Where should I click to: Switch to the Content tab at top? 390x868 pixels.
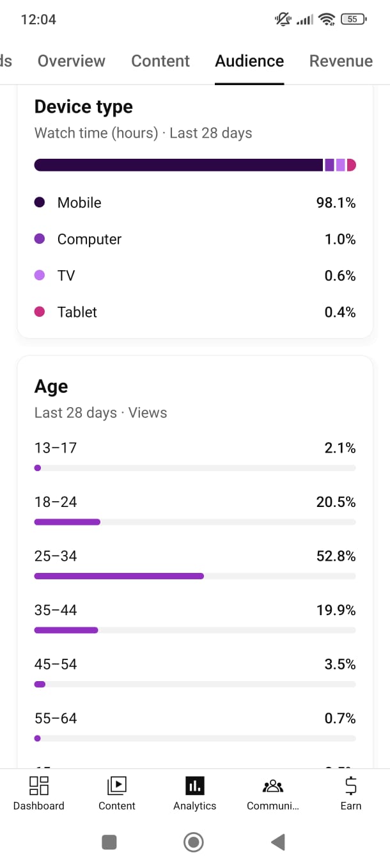[x=160, y=61]
